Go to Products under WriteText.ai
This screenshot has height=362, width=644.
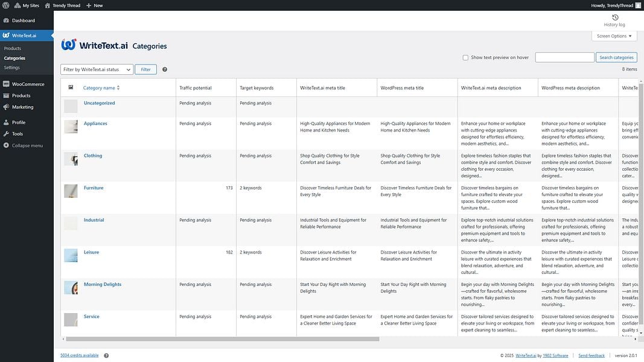click(x=12, y=48)
